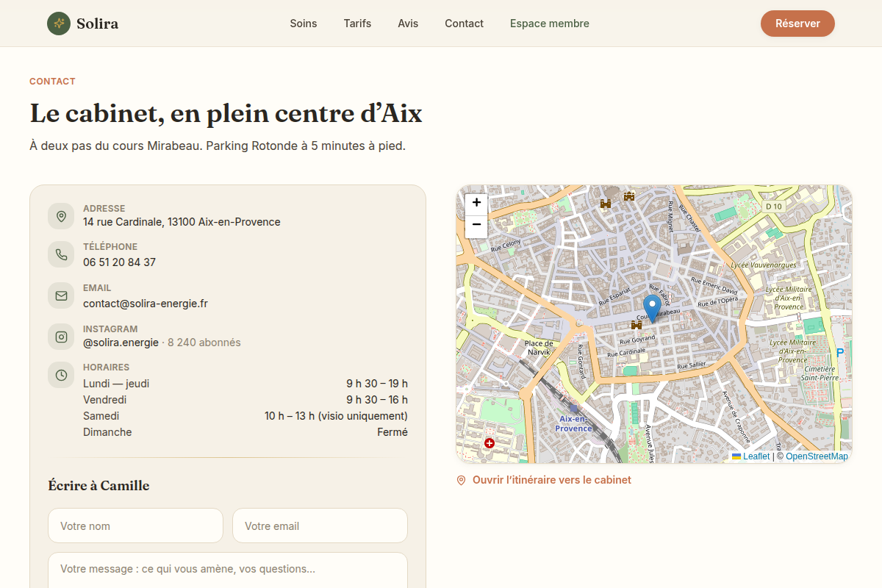Screen dimensions: 882x588
Task: Click the Aix-en-Provence station label on map
Action: tap(575, 423)
